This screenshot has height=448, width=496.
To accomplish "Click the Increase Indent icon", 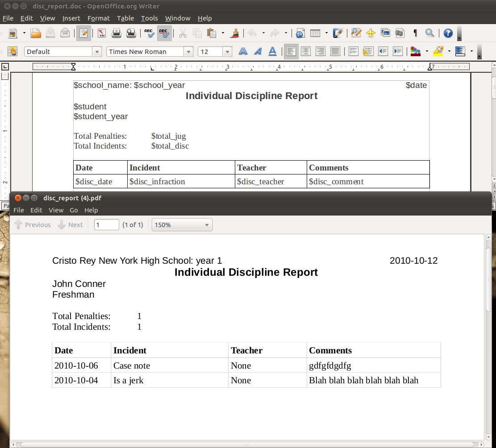I will click(x=397, y=52).
